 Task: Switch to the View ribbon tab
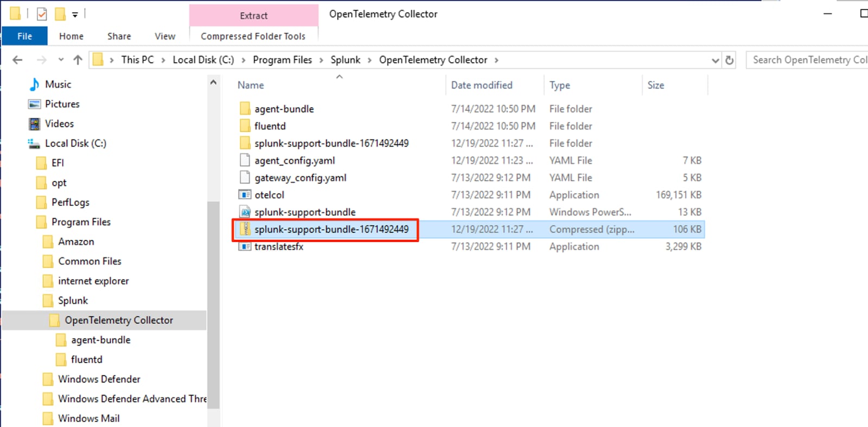click(165, 36)
